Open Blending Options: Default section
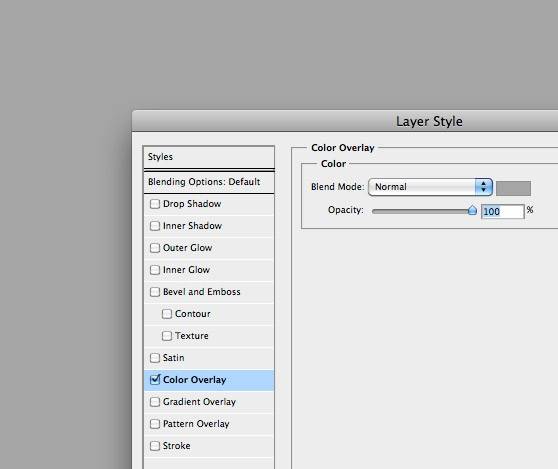The width and height of the screenshot is (558, 469). coord(209,182)
